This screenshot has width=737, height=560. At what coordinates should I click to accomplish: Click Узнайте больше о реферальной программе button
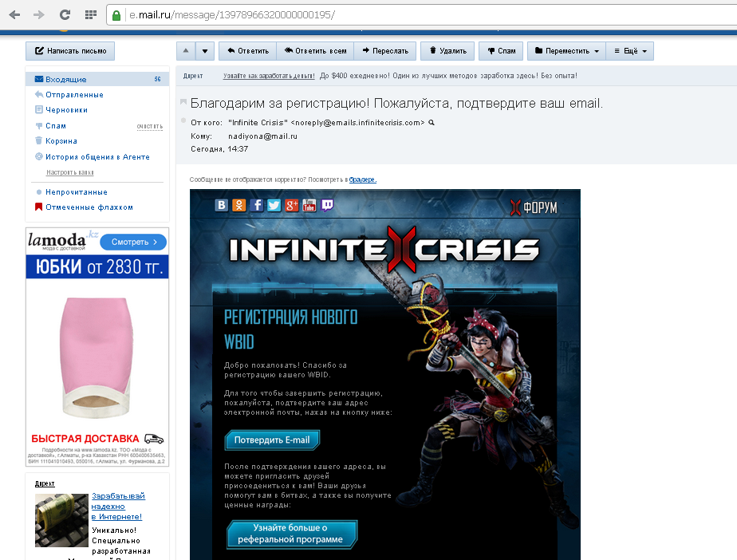pyautogui.click(x=291, y=534)
